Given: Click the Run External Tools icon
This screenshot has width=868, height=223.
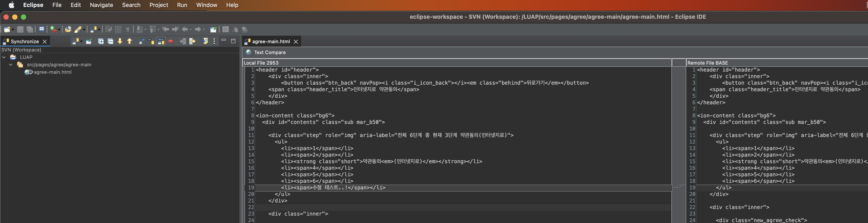Looking at the screenshot, I should (53, 29).
